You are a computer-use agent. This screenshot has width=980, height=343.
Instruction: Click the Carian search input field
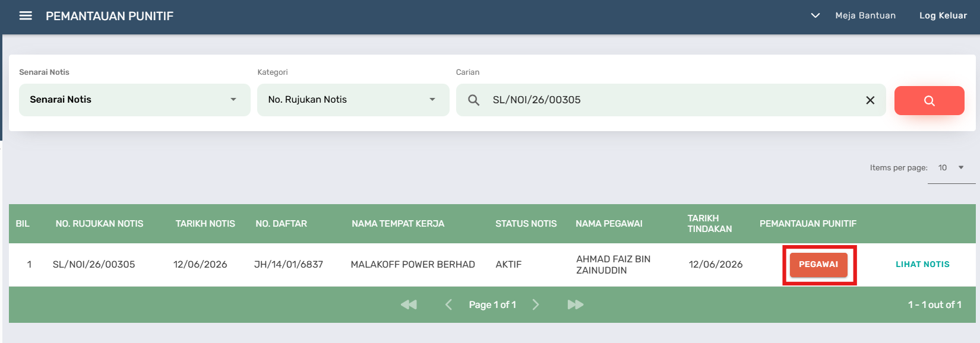click(x=671, y=100)
